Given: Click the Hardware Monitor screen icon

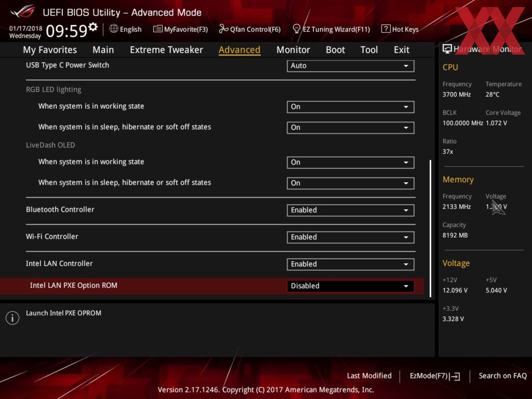Looking at the screenshot, I should pos(447,49).
